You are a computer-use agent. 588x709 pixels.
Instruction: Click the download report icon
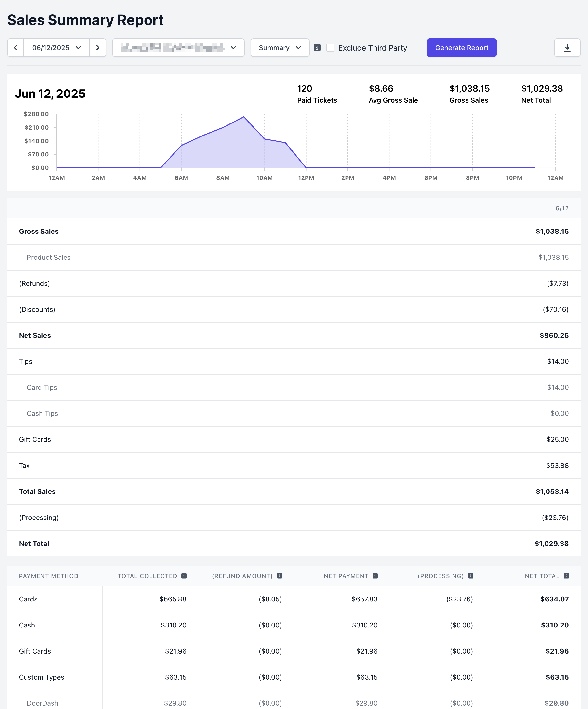[x=567, y=48]
